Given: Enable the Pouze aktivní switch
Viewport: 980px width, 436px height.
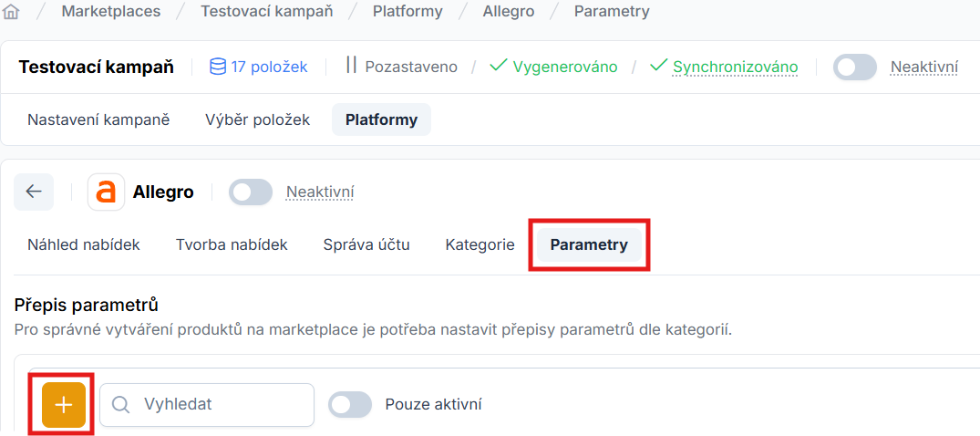Looking at the screenshot, I should 350,405.
